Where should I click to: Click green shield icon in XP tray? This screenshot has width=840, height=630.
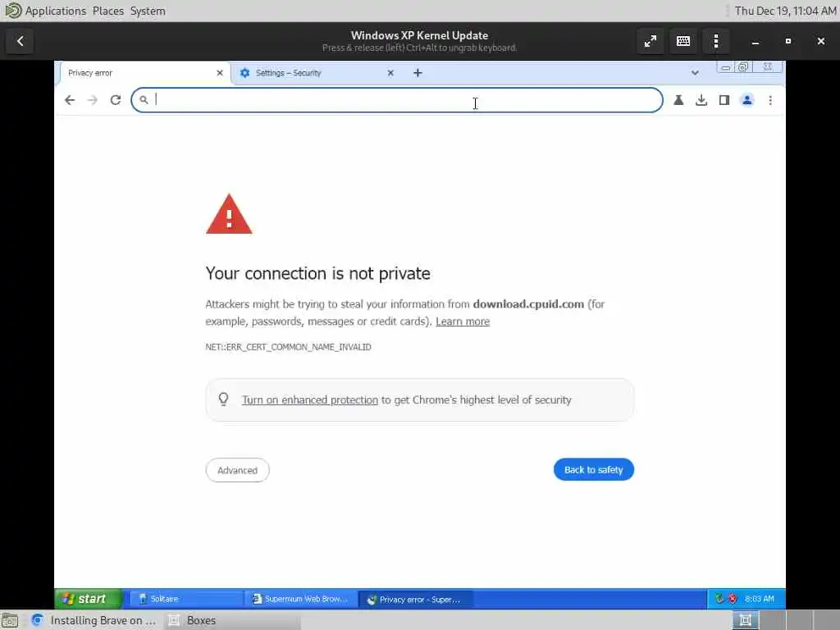(719, 599)
